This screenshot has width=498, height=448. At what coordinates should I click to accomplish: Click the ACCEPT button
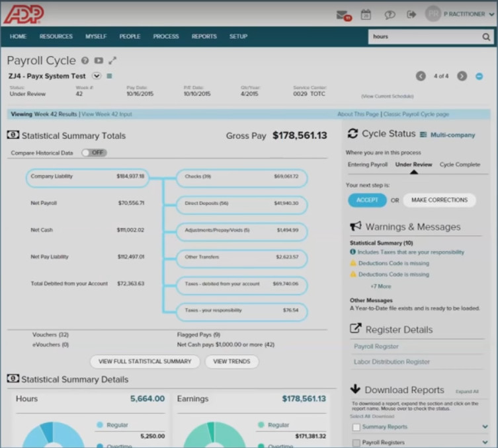click(367, 200)
